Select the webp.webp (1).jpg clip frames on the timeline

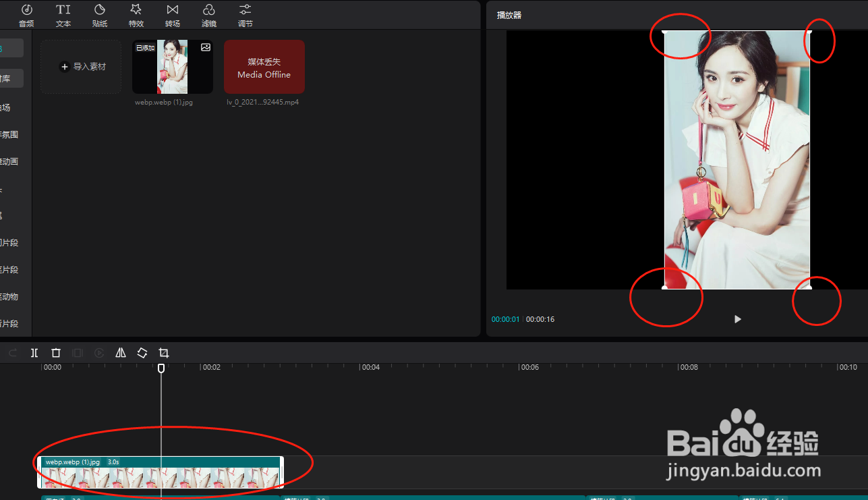[x=161, y=478]
